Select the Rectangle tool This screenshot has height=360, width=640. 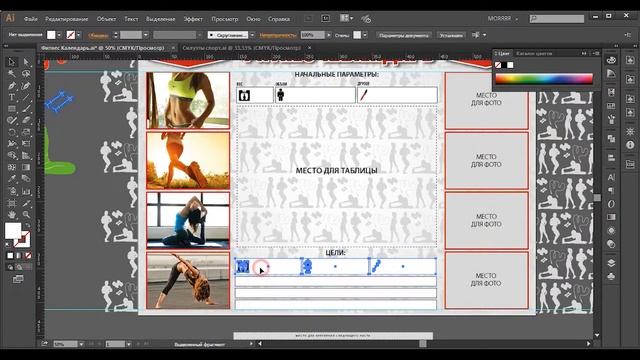click(x=11, y=109)
